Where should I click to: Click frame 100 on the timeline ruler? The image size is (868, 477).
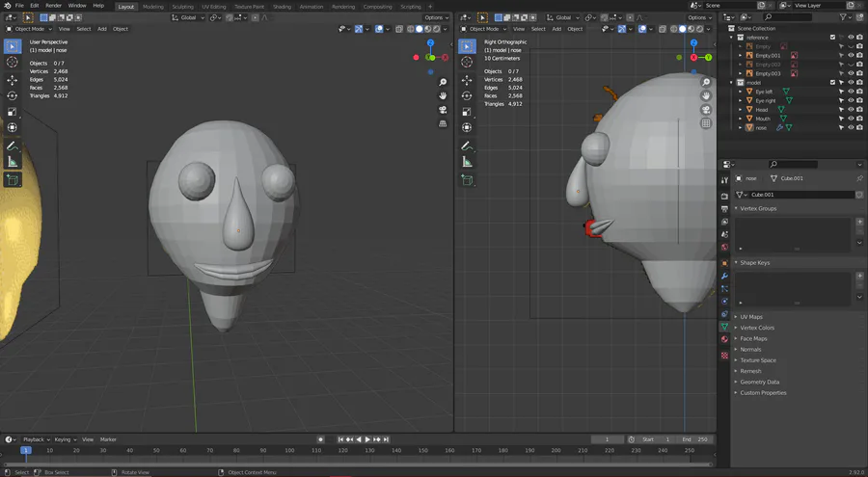pyautogui.click(x=290, y=450)
